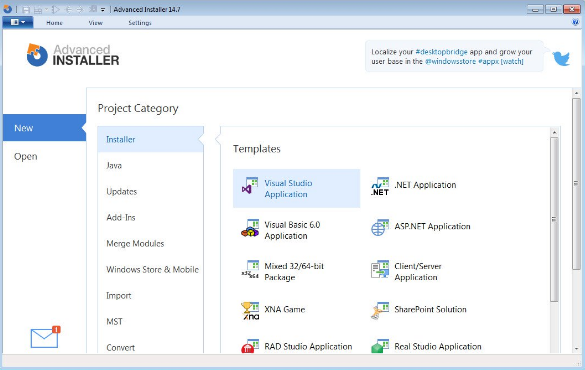Open the blue File application menu button
Image resolution: width=585 pixels, height=370 pixels.
click(18, 22)
